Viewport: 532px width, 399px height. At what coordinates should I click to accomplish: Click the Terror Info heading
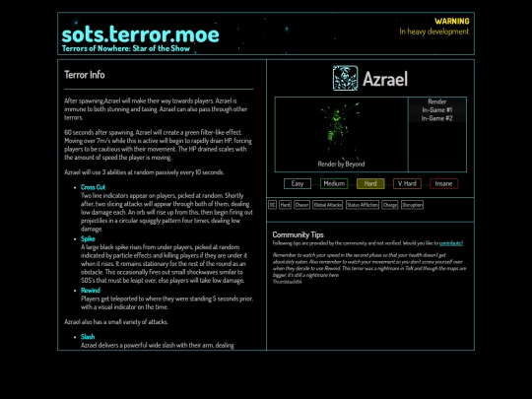click(x=85, y=75)
